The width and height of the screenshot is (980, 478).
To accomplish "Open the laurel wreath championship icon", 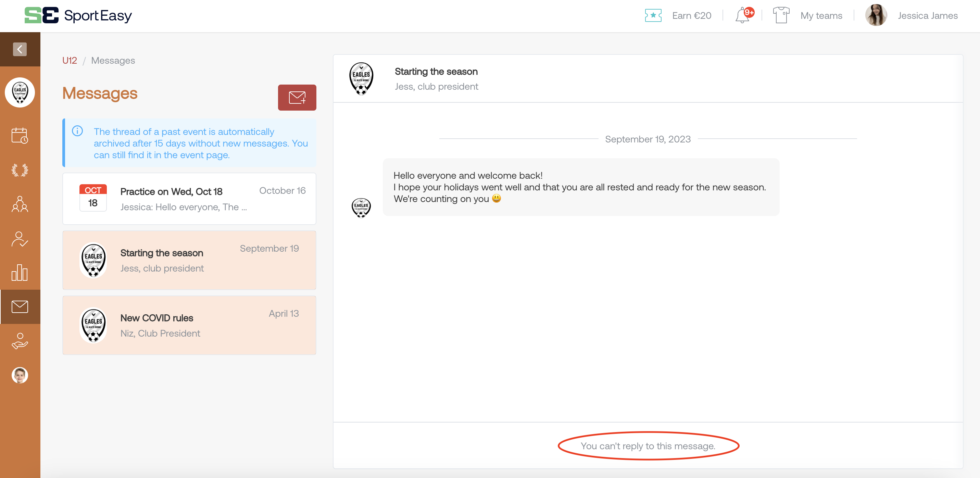I will coord(20,170).
